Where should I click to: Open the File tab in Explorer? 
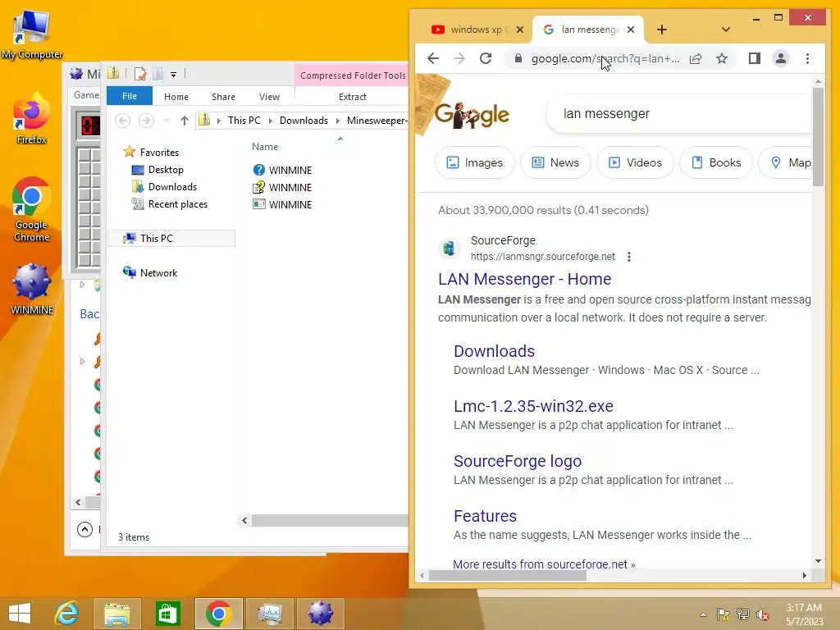[x=130, y=96]
